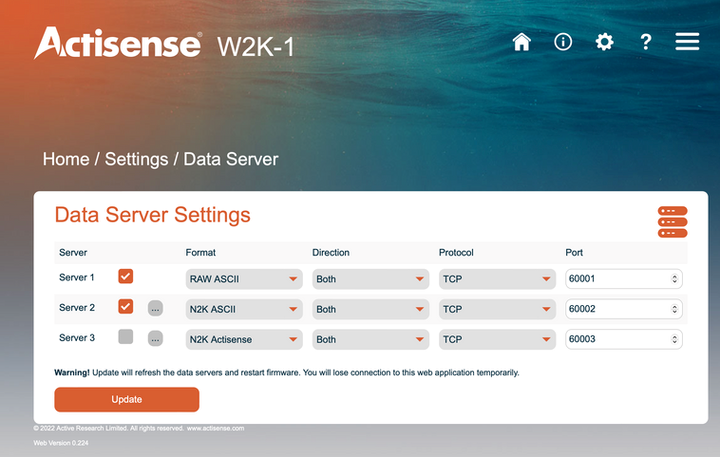Open Server 2 Format dropdown N2K ASCII
Image resolution: width=720 pixels, height=457 pixels.
pyautogui.click(x=244, y=309)
